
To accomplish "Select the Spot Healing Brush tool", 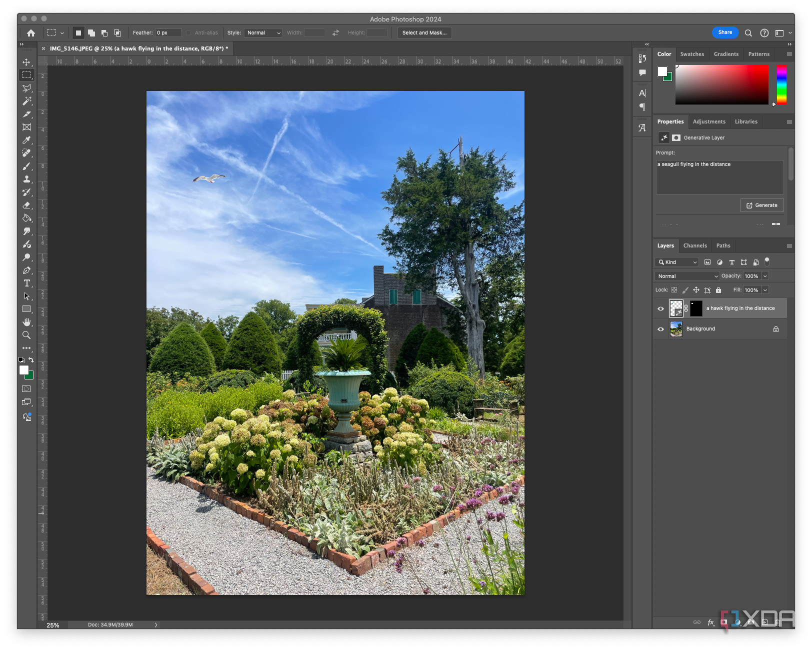I will tap(26, 153).
